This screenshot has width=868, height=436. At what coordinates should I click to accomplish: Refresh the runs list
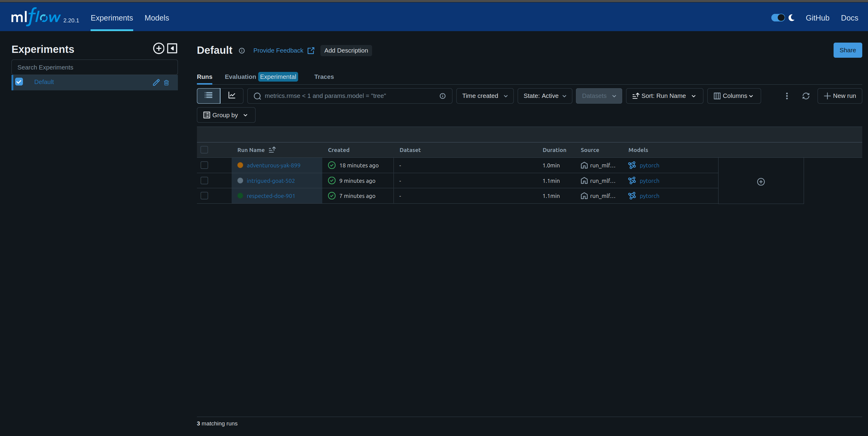tap(806, 96)
